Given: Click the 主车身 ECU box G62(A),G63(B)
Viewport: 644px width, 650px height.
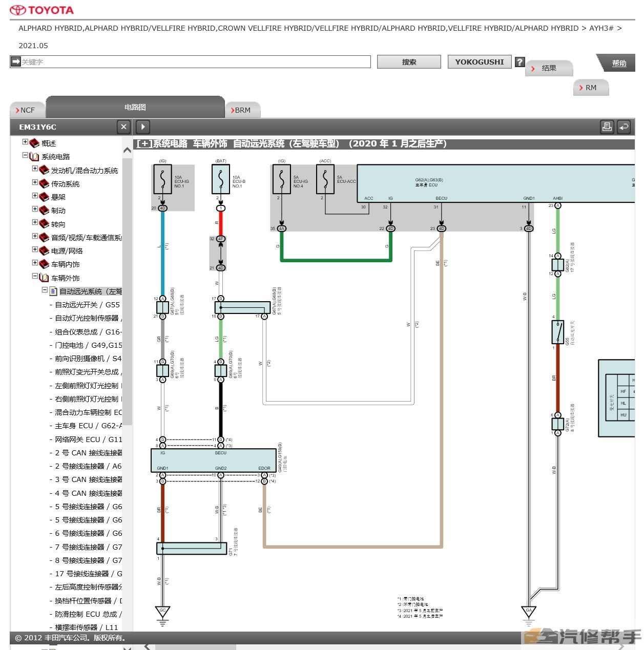Looking at the screenshot, I should pos(495,183).
